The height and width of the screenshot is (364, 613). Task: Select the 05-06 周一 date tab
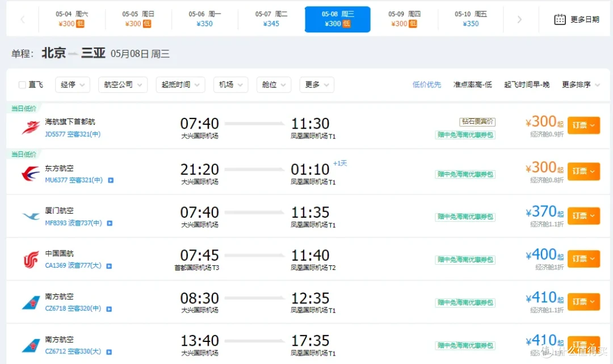(x=205, y=19)
